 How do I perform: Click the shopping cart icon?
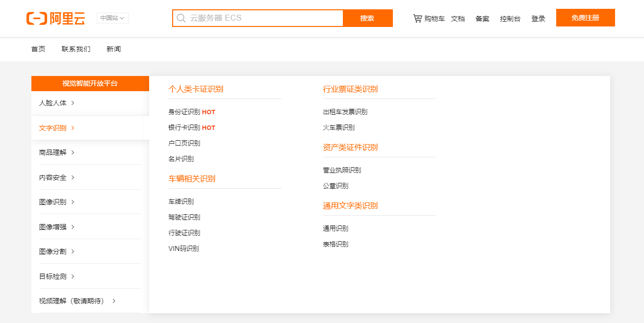tap(417, 19)
